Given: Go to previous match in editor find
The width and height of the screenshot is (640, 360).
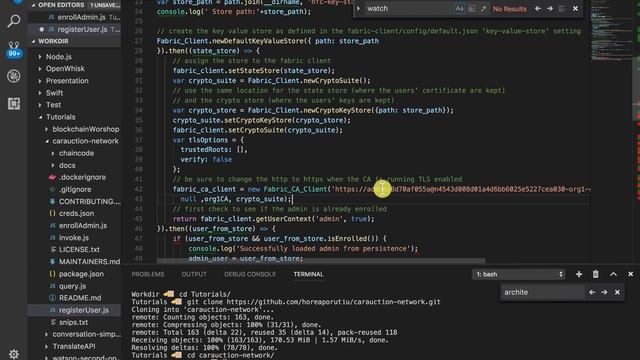Looking at the screenshot, I should click(538, 9).
